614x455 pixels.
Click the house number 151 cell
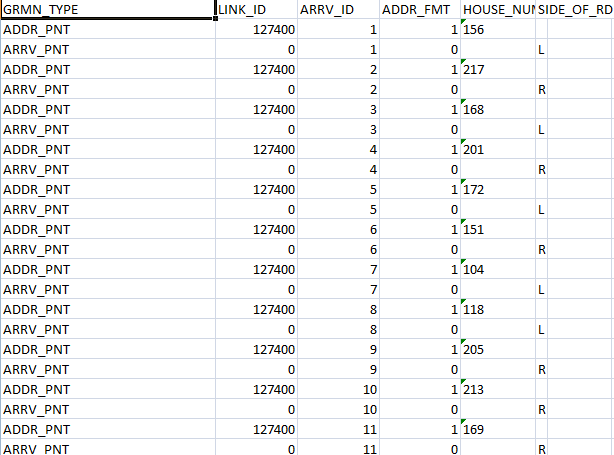497,229
